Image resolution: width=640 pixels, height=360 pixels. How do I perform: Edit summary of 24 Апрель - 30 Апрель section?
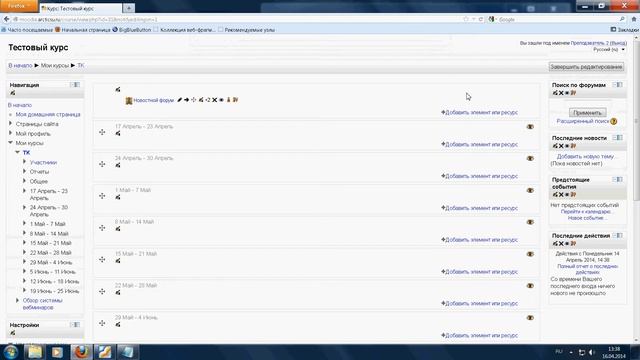tap(118, 165)
